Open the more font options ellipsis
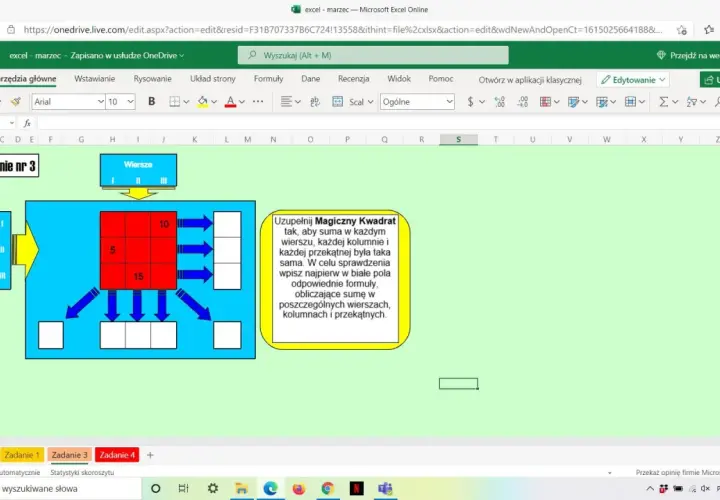Image resolution: width=720 pixels, height=500 pixels. click(x=258, y=101)
